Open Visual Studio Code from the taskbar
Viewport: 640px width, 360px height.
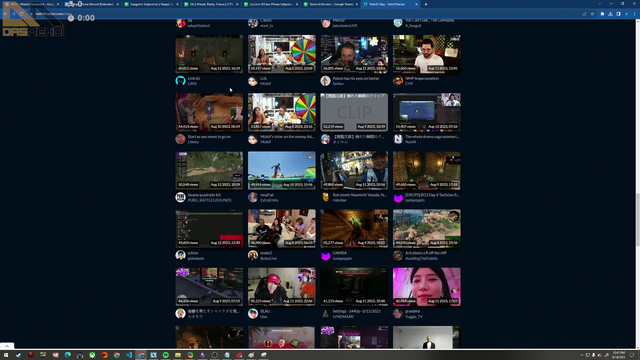point(129,355)
